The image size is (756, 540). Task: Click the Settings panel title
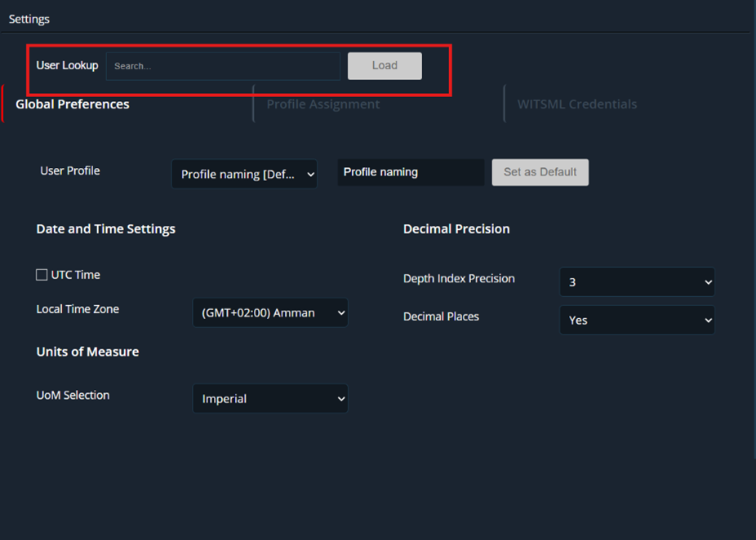pos(29,19)
